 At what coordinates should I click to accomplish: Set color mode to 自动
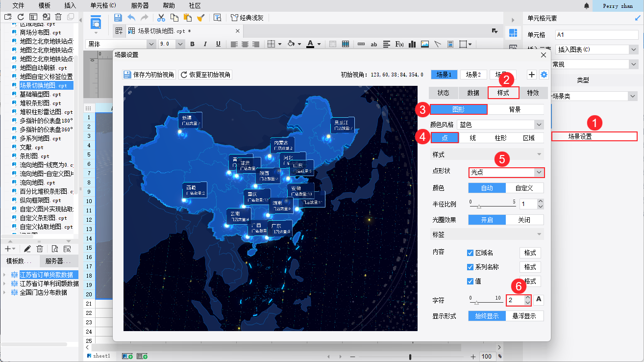coord(487,188)
